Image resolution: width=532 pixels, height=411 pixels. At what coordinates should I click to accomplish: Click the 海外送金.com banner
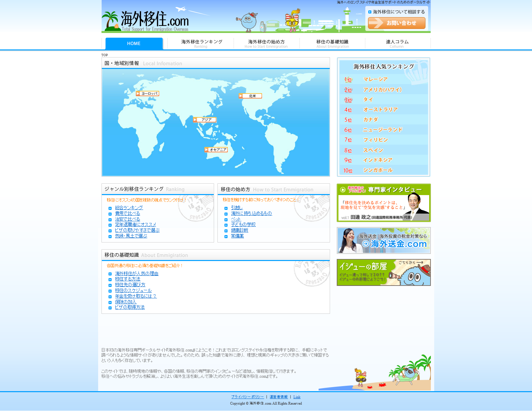coord(383,240)
